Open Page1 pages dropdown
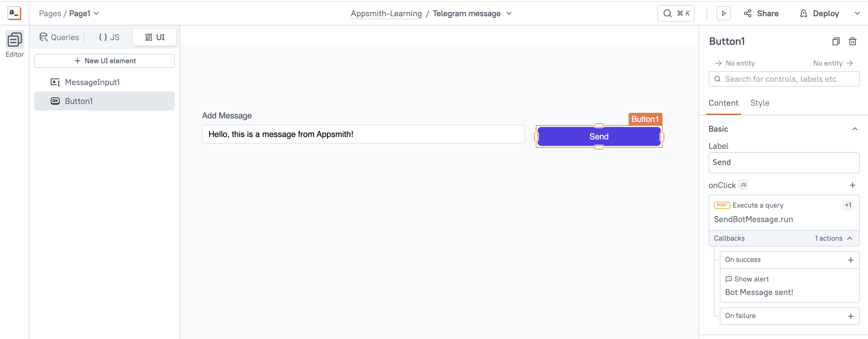 pyautogui.click(x=96, y=14)
